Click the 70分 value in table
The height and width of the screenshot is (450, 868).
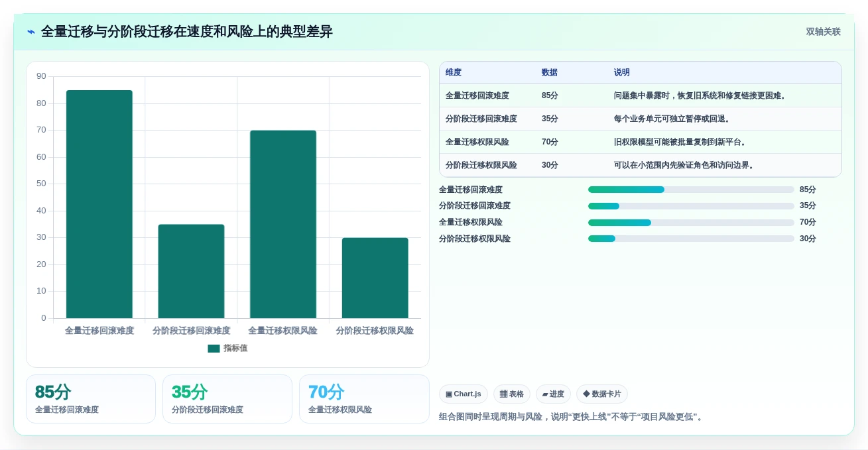point(550,142)
